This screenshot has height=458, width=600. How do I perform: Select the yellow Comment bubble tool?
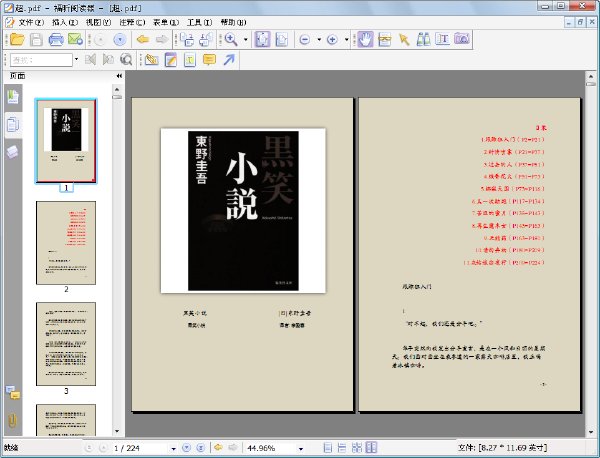(x=209, y=60)
